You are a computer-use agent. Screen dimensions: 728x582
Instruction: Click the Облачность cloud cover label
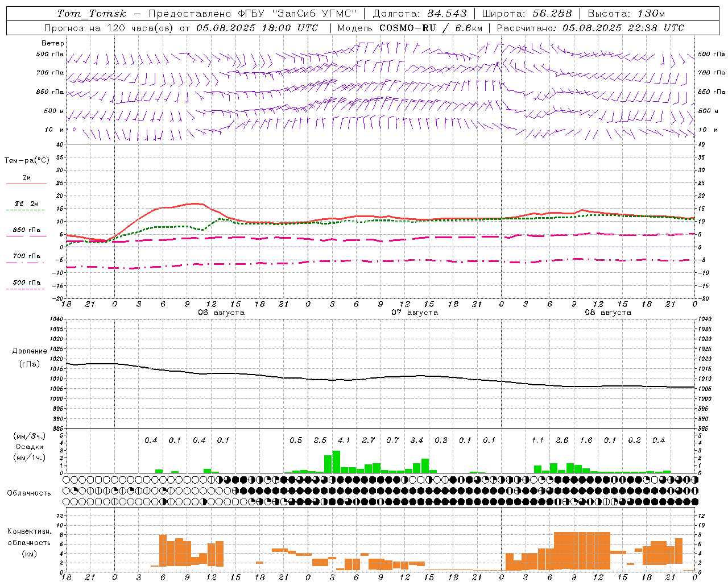coord(29,493)
